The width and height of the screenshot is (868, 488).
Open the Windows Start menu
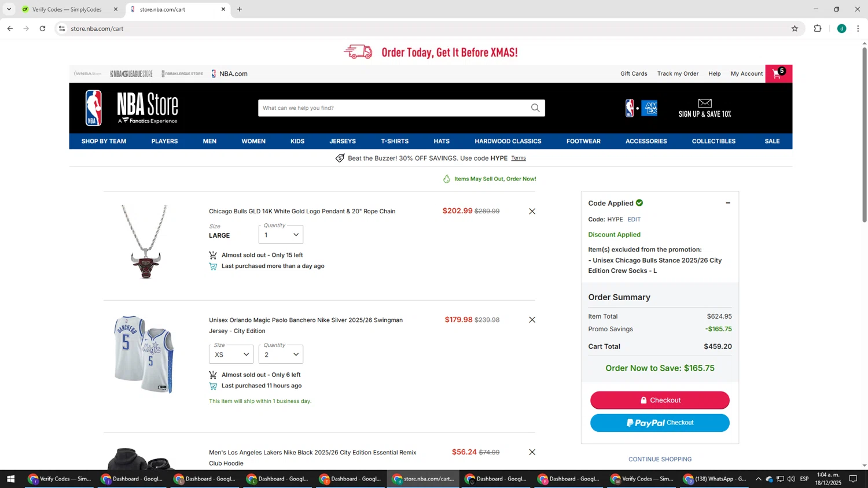10,479
